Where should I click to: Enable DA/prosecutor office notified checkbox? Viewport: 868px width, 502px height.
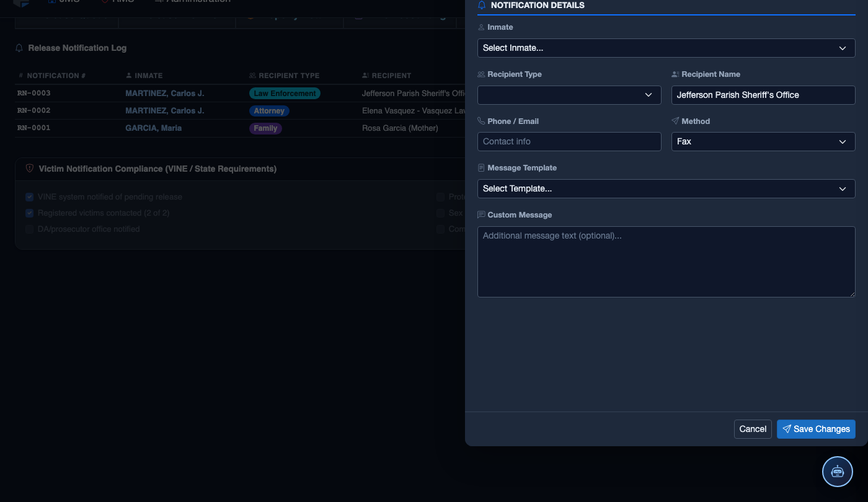pyautogui.click(x=30, y=229)
